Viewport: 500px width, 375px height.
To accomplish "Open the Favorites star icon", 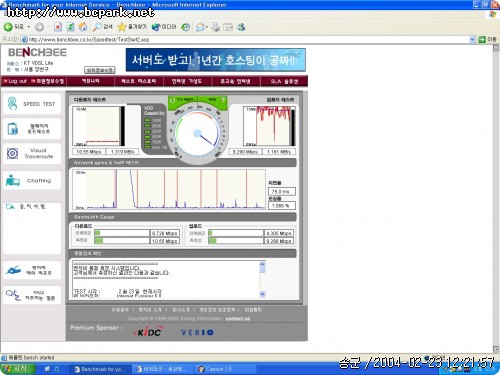I will 122,27.
